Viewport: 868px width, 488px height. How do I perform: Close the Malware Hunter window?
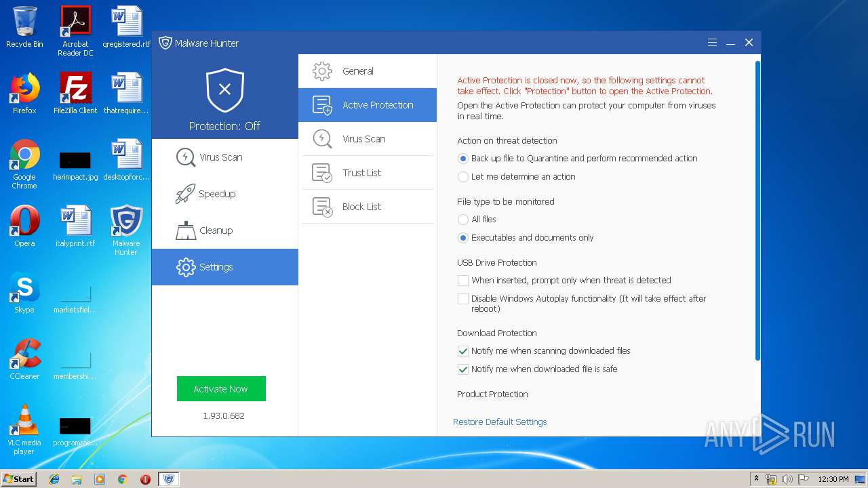click(749, 43)
